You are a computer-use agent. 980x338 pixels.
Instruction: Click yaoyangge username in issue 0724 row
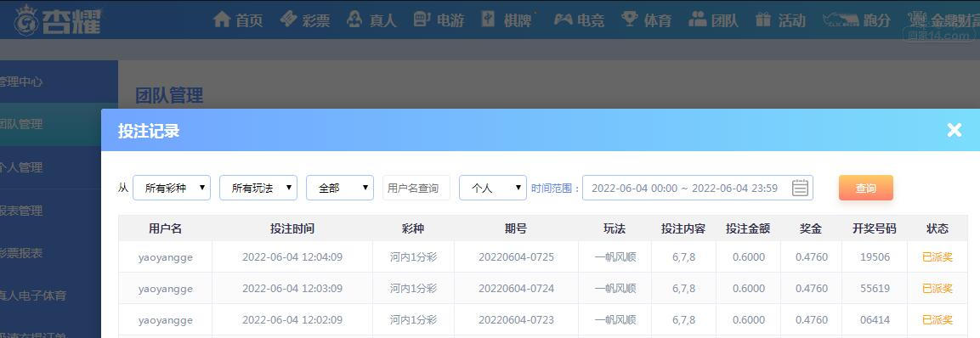pos(166,290)
